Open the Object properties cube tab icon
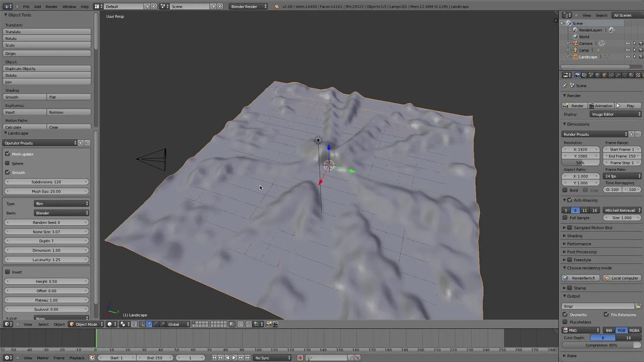Image resolution: width=644 pixels, height=362 pixels. point(604,75)
